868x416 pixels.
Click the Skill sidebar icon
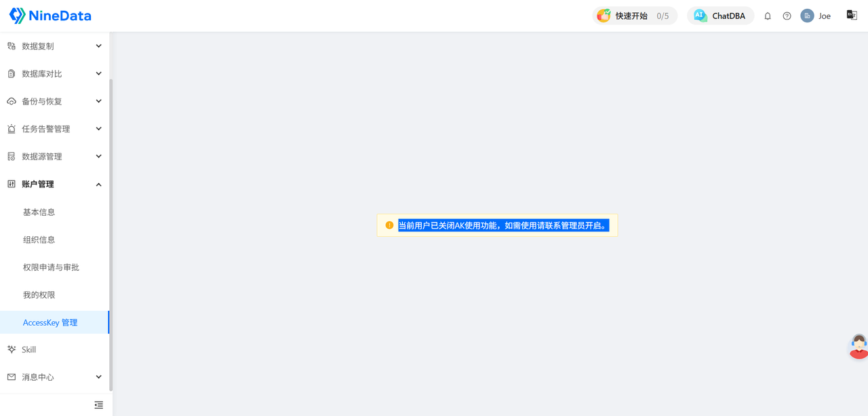coord(12,349)
